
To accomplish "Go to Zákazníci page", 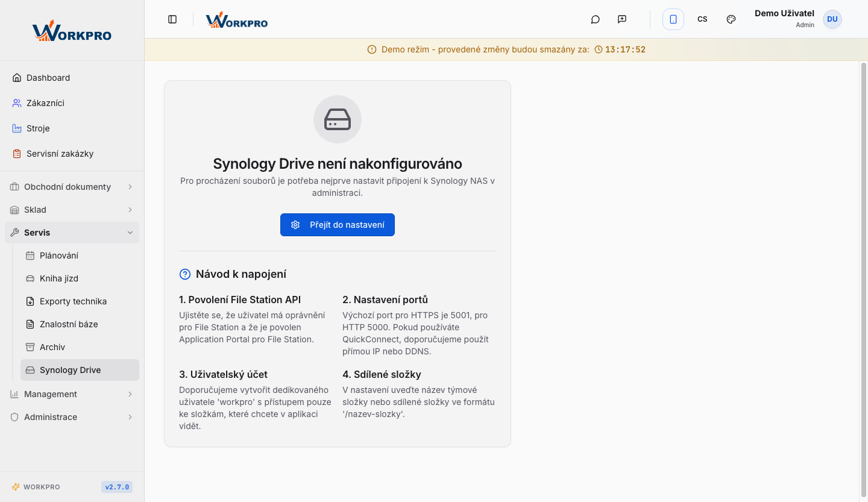I will (72, 103).
